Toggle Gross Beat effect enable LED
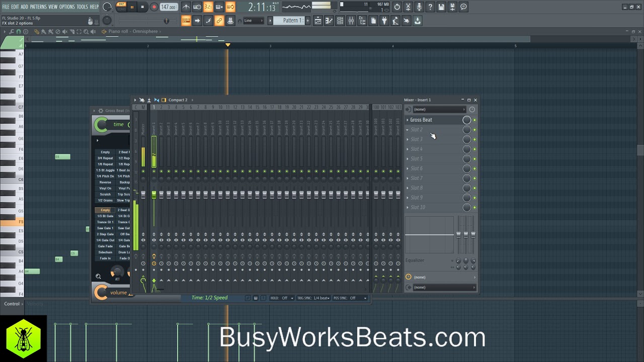The height and width of the screenshot is (362, 644). click(474, 120)
